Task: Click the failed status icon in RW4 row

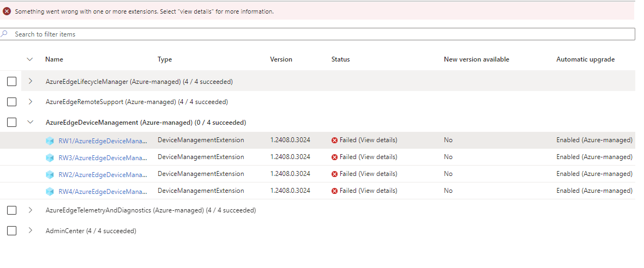Action: click(x=334, y=191)
